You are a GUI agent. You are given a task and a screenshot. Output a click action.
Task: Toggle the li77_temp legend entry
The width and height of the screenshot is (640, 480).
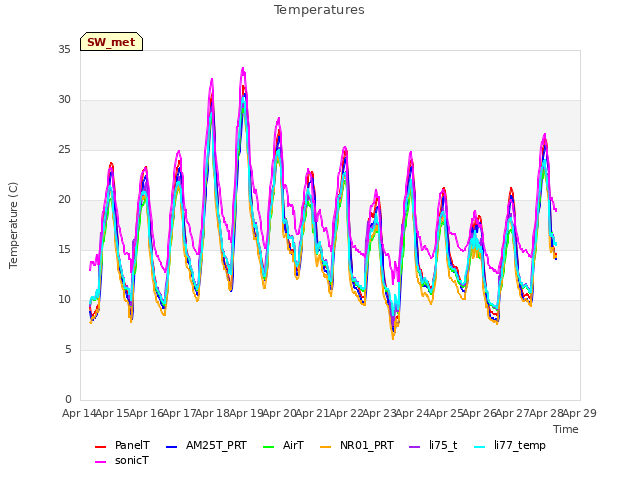click(x=510, y=445)
